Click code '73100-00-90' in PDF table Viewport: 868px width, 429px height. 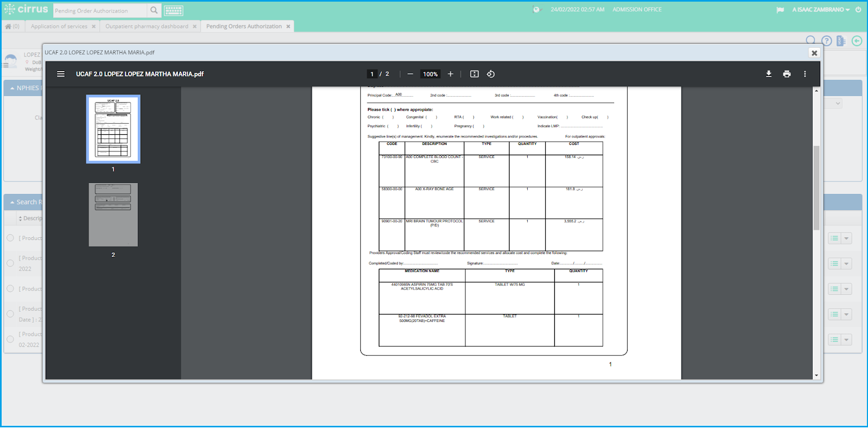(392, 157)
